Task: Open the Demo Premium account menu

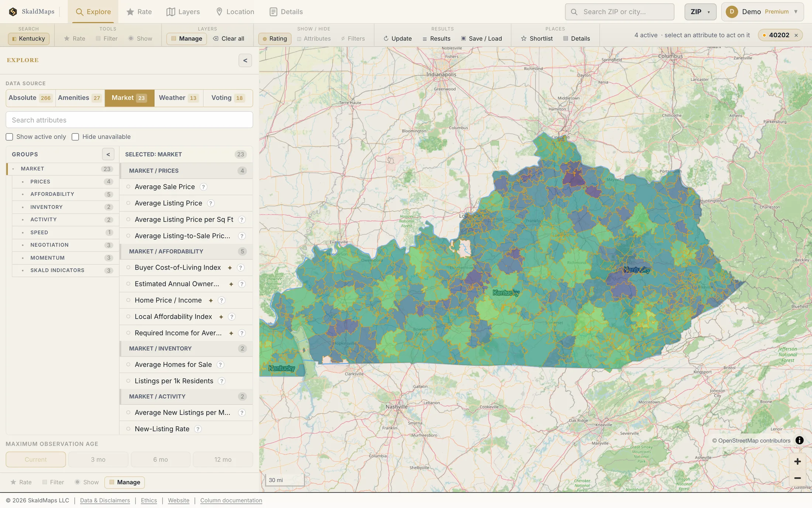Action: pos(763,12)
